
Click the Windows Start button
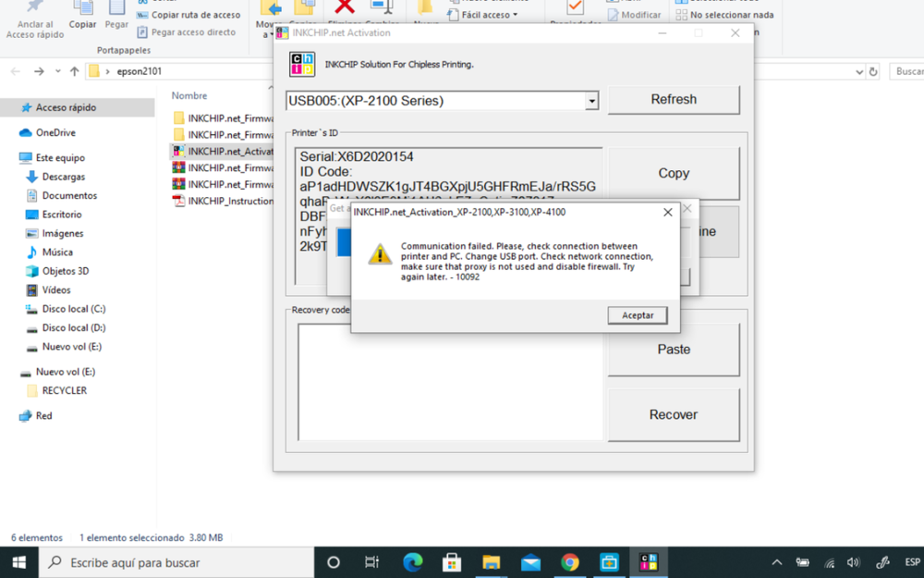pos(19,562)
